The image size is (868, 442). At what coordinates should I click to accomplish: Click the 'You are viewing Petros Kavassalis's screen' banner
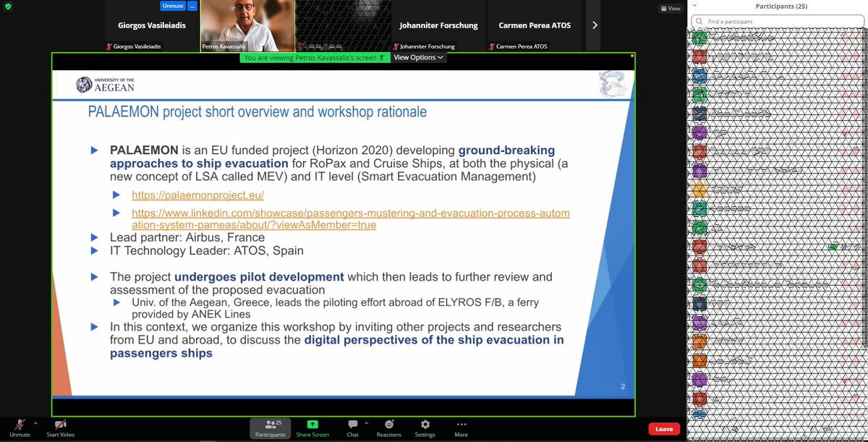pos(314,57)
